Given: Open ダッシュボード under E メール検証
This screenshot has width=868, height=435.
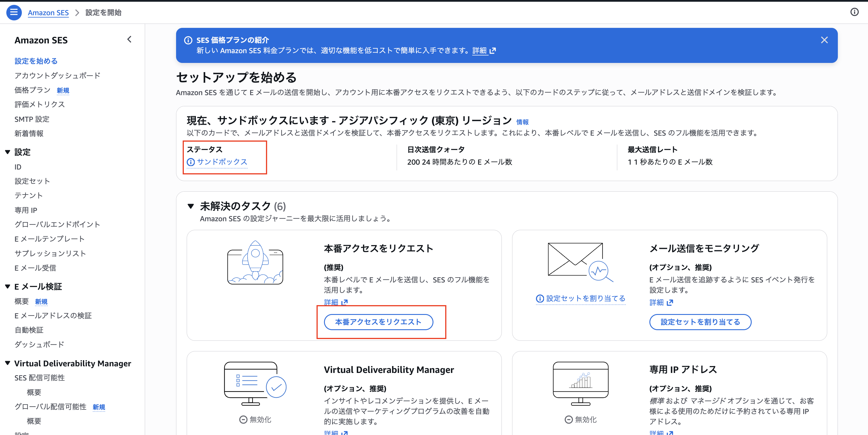Looking at the screenshot, I should pos(39,344).
